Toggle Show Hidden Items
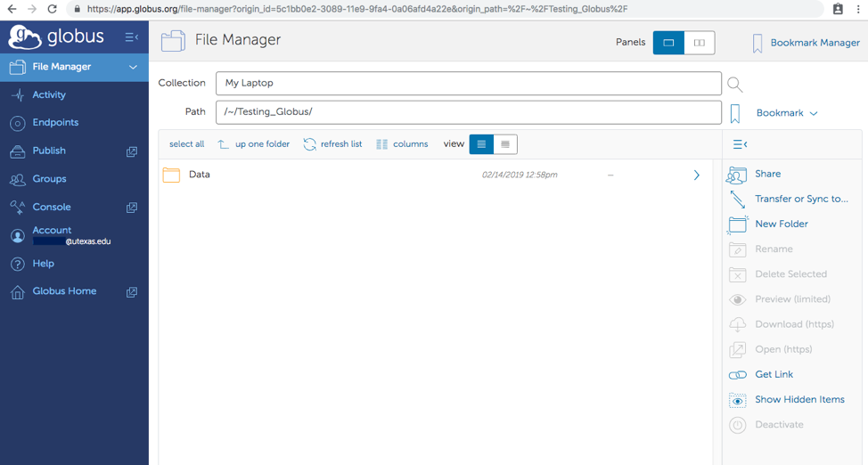The width and height of the screenshot is (868, 465). coord(800,400)
